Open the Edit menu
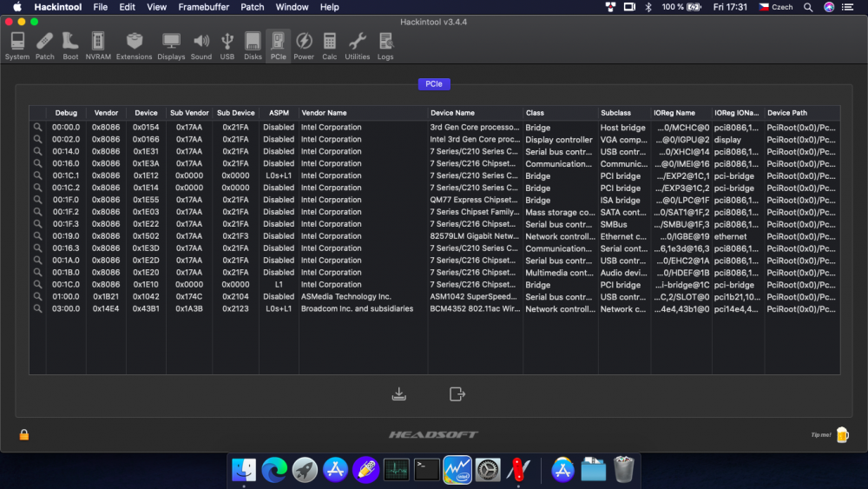868x489 pixels. pyautogui.click(x=127, y=7)
